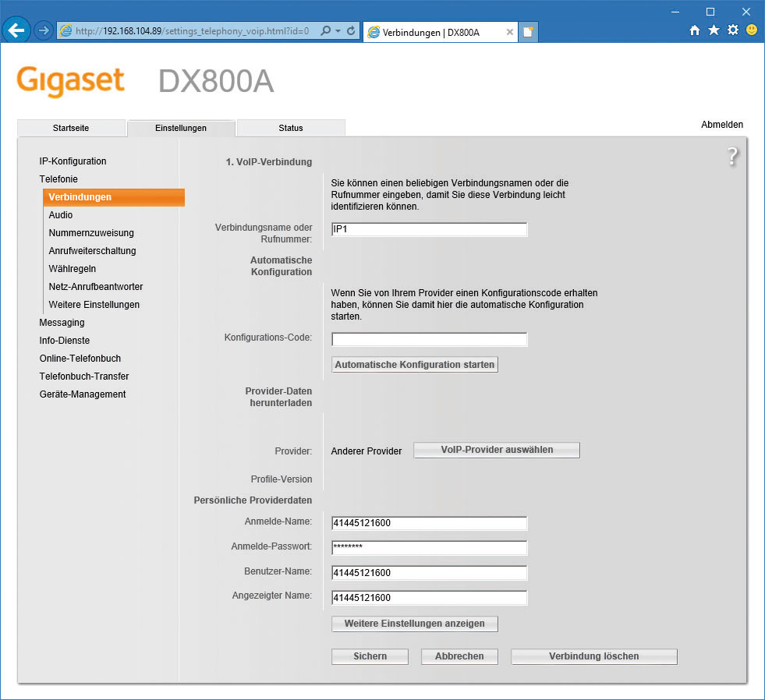Click the browser Forward arrow button
Viewport: 765px width, 700px height.
[x=44, y=30]
